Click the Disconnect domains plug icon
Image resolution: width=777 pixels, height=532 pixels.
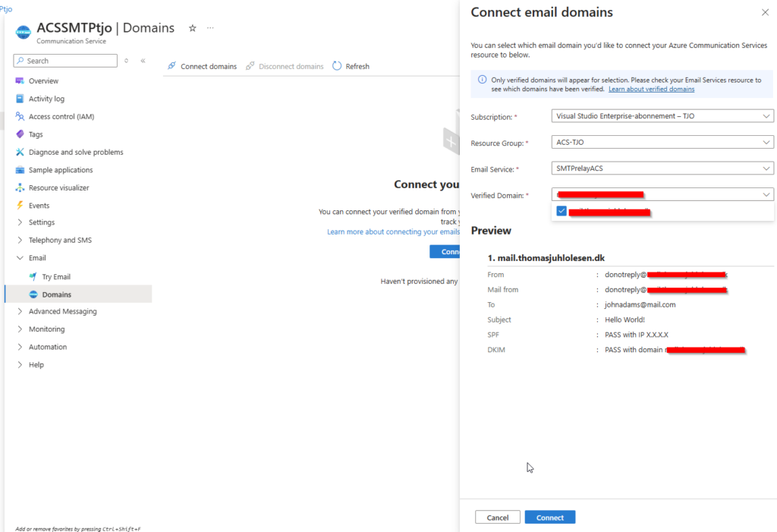coord(250,65)
